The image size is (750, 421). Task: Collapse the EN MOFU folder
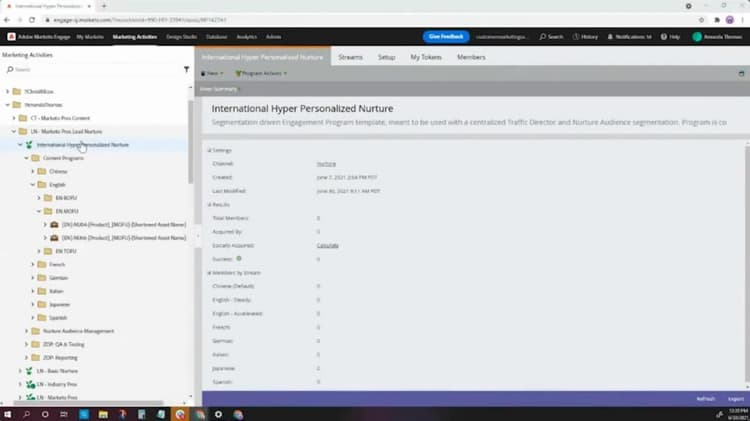39,211
